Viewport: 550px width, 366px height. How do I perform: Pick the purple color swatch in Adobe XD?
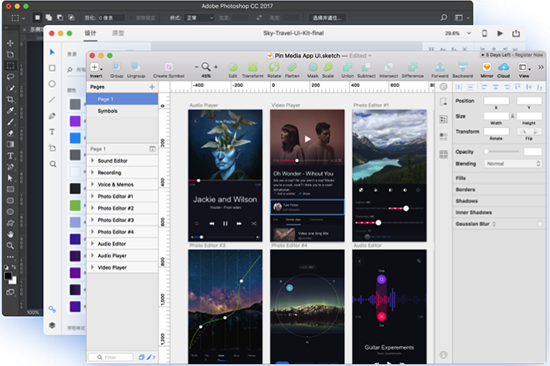point(75,121)
